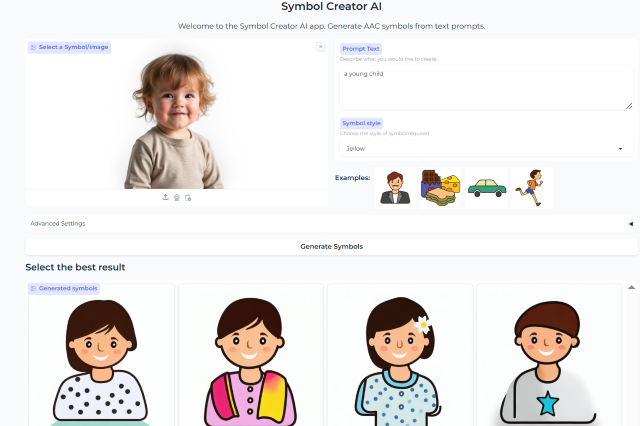640x426 pixels.
Task: Select the webcam capture icon
Action: point(177,198)
